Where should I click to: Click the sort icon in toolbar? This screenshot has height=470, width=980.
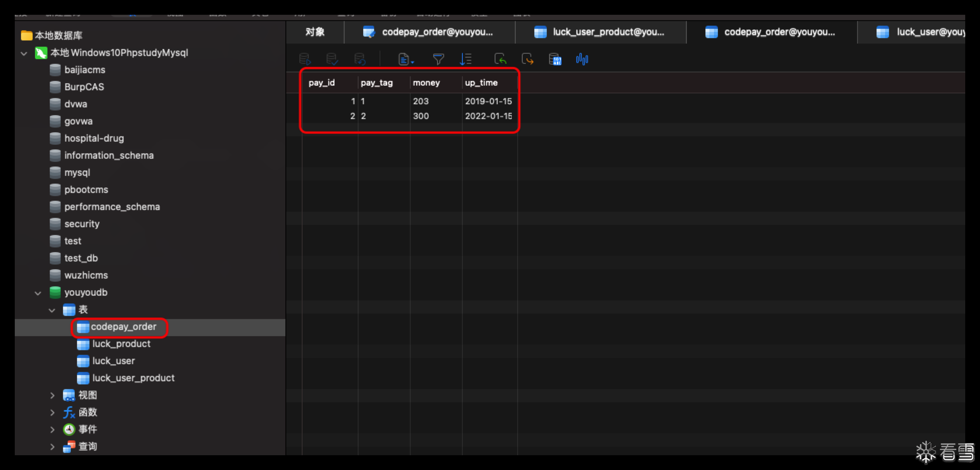465,59
